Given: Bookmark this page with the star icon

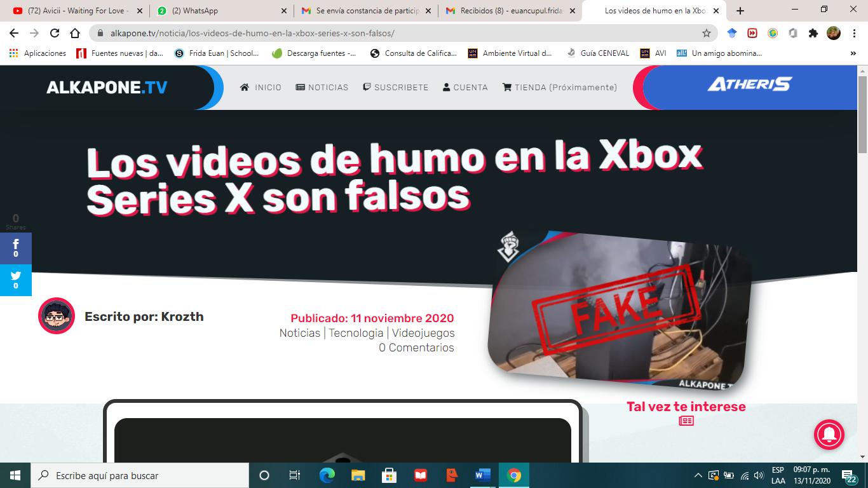Looking at the screenshot, I should tap(706, 33).
